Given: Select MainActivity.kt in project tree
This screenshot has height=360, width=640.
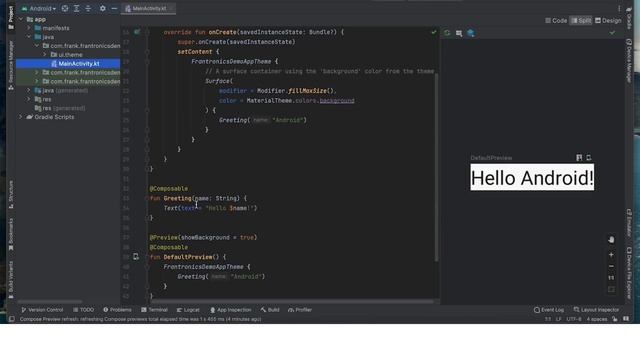Looking at the screenshot, I should click(x=68, y=64).
